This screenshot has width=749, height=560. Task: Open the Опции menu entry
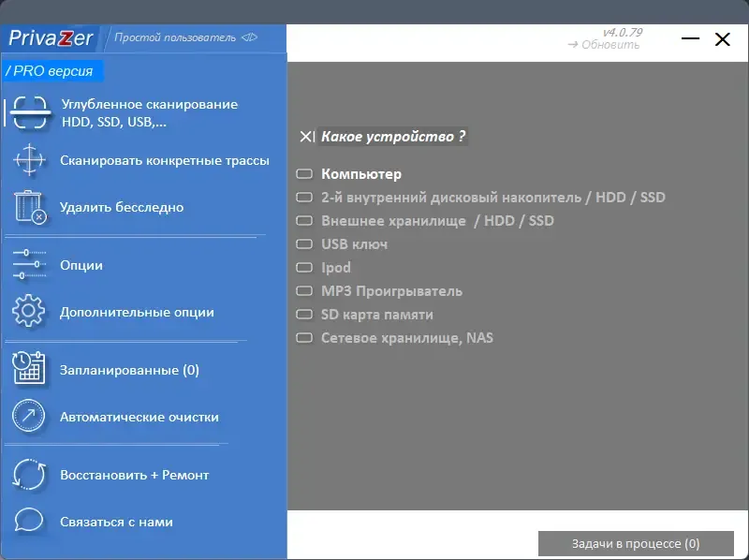pos(81,265)
